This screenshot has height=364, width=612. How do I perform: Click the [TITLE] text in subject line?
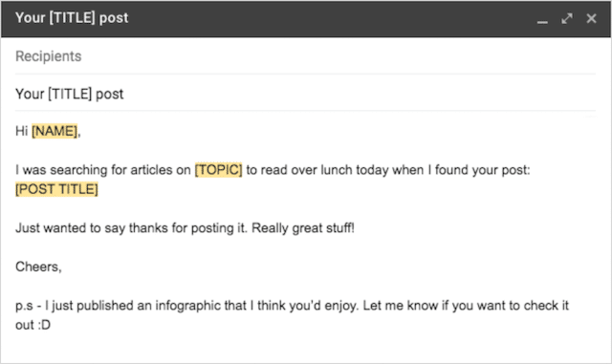pos(70,94)
